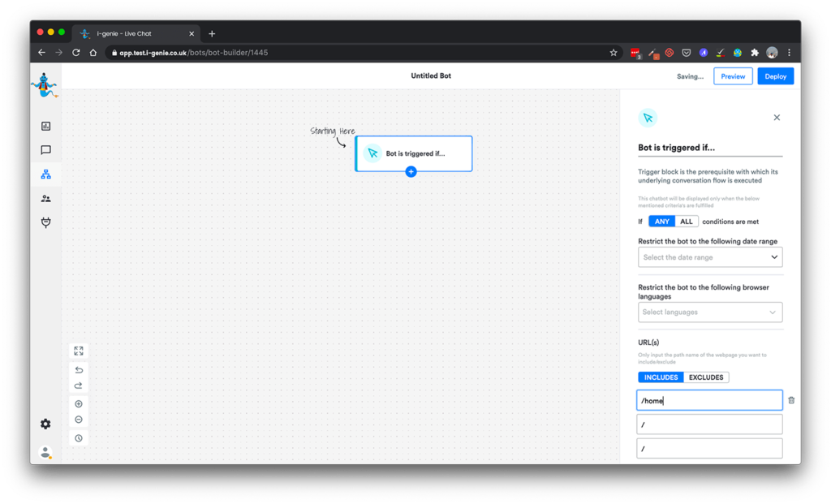Select ANY conditions toggle

pyautogui.click(x=661, y=222)
